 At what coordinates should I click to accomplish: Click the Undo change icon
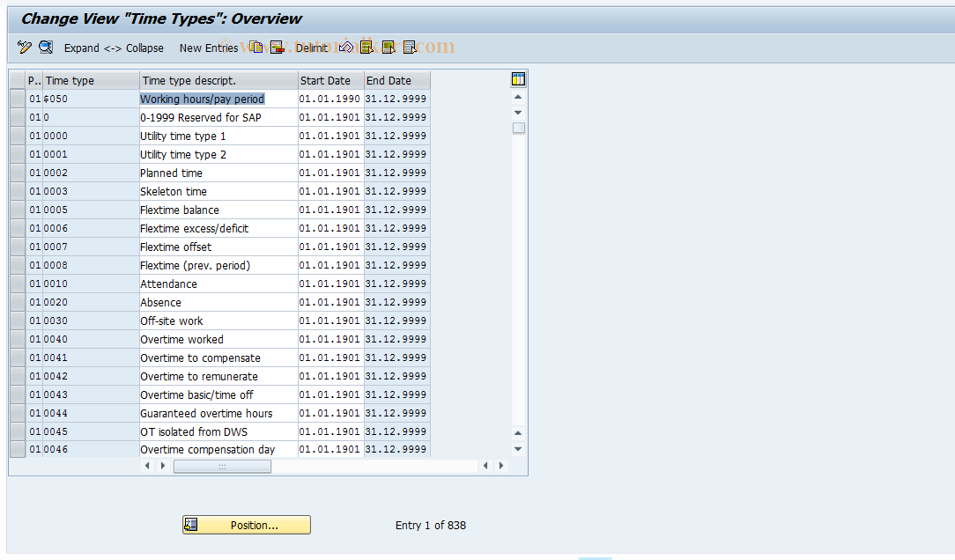coord(346,48)
